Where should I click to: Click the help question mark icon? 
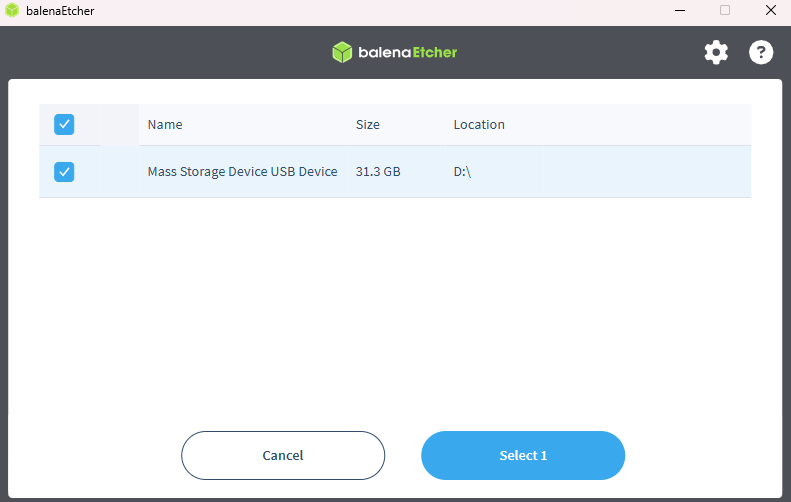coord(762,53)
